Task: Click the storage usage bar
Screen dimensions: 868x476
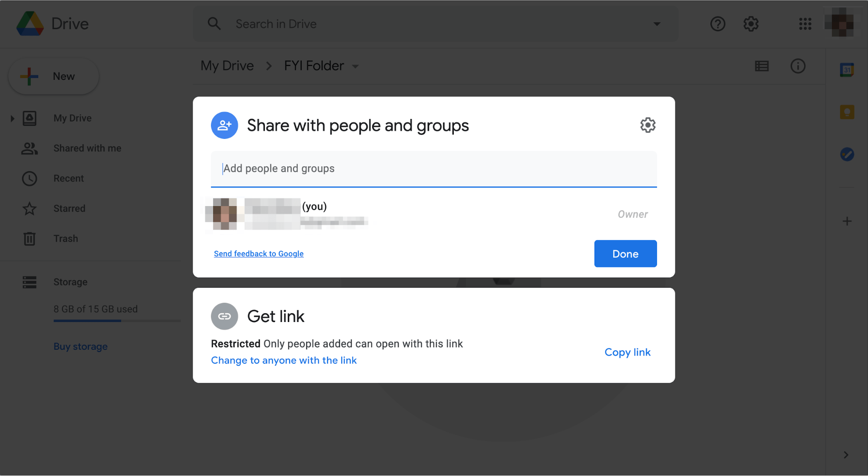Action: [117, 321]
